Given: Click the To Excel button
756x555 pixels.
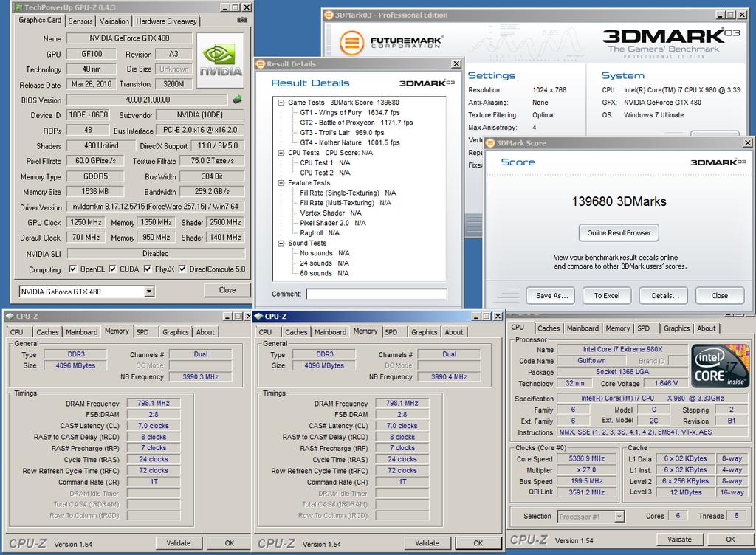Looking at the screenshot, I should pos(607,296).
